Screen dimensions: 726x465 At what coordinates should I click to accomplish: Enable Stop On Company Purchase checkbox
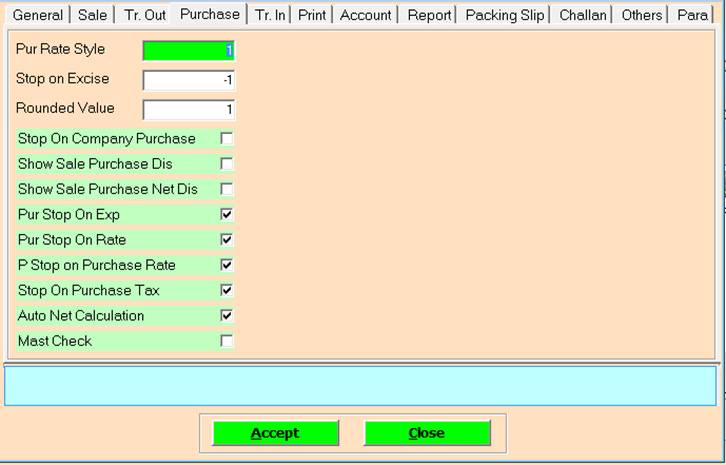[227, 138]
